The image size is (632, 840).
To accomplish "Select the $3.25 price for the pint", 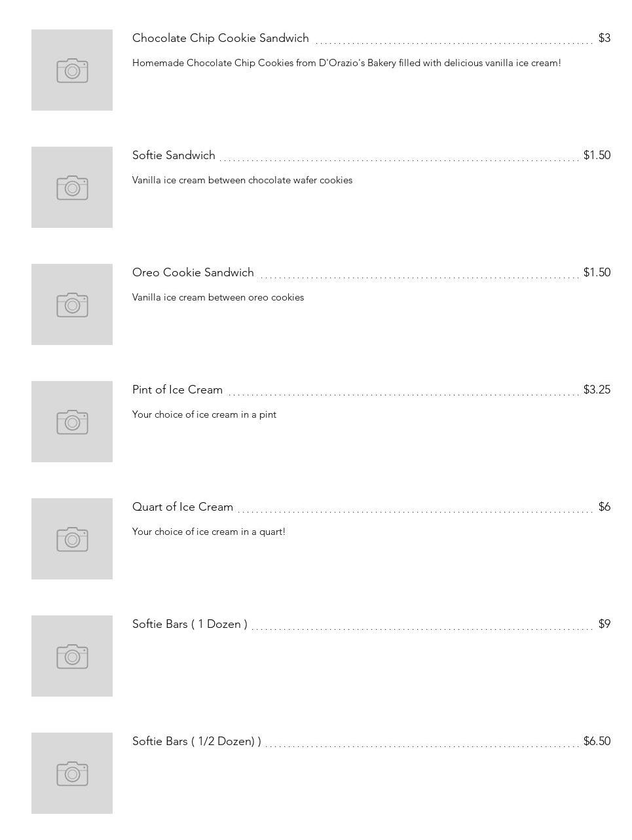I will click(597, 390).
